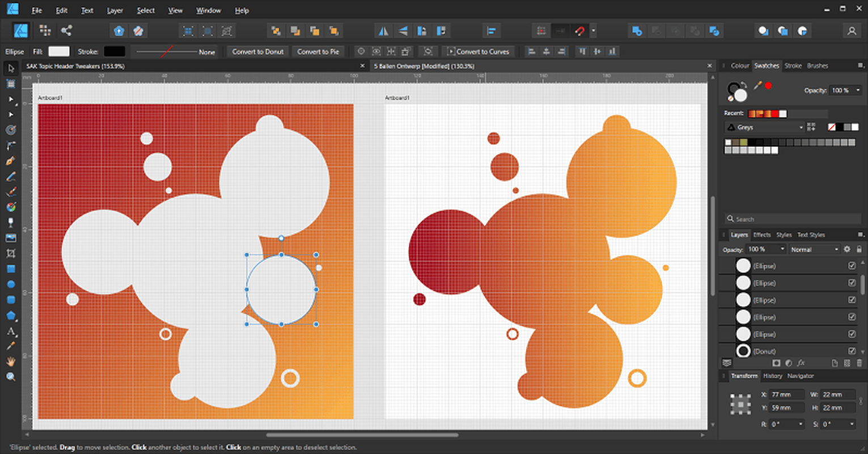Select the Zoom tool
868x454 pixels.
[x=11, y=377]
